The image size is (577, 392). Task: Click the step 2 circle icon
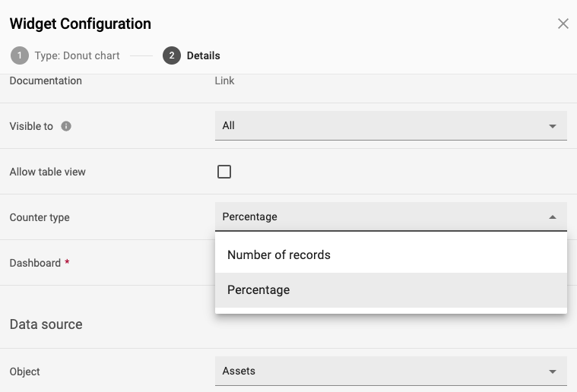(172, 55)
